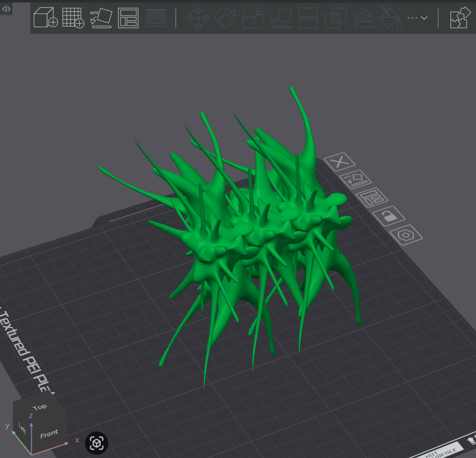Toggle the plate lock icon
This screenshot has width=476, height=458.
389,216
